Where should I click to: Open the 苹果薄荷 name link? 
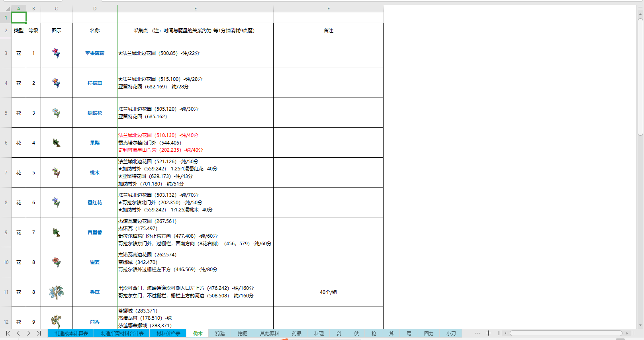point(95,53)
